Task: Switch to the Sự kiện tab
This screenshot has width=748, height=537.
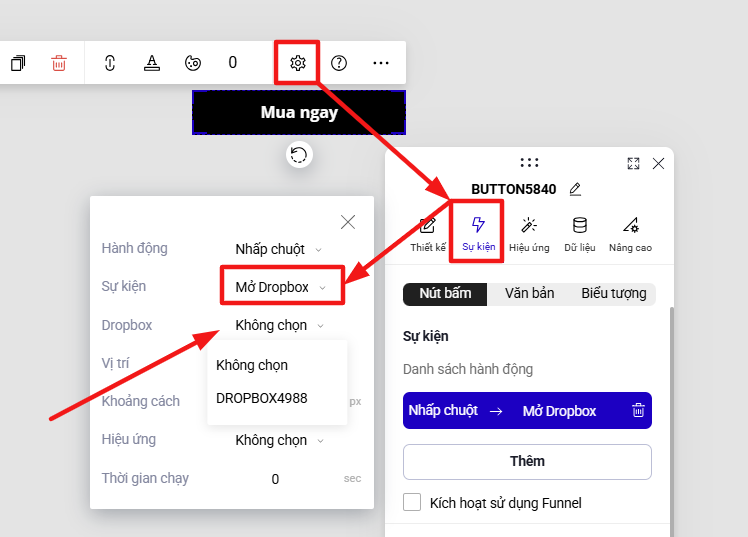Action: pyautogui.click(x=478, y=234)
